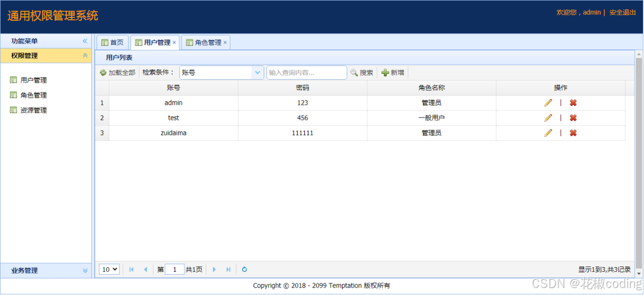The height and width of the screenshot is (295, 644).
Task: Collapse the 权限管理 accordion section
Action: [x=85, y=55]
